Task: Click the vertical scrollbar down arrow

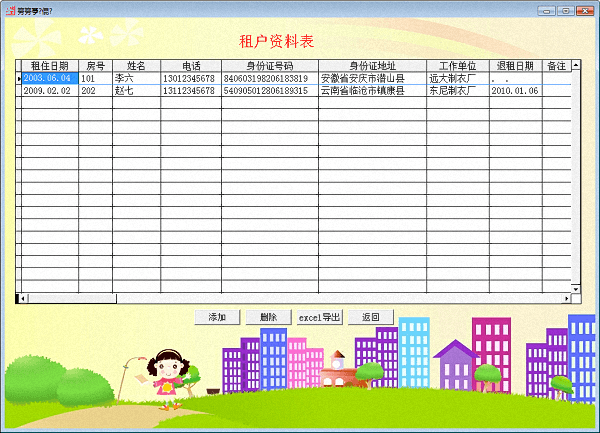Action: tap(576, 287)
